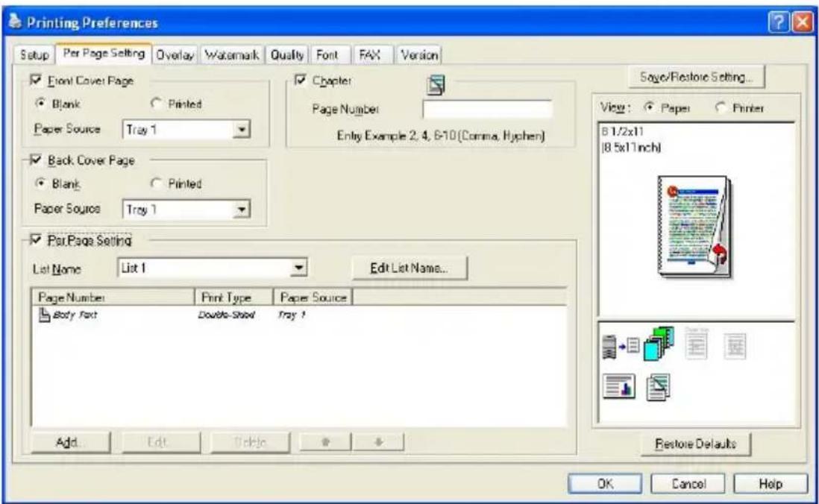Click the Double-Sided cell
Viewport: 819px width, 504px height.
226,315
